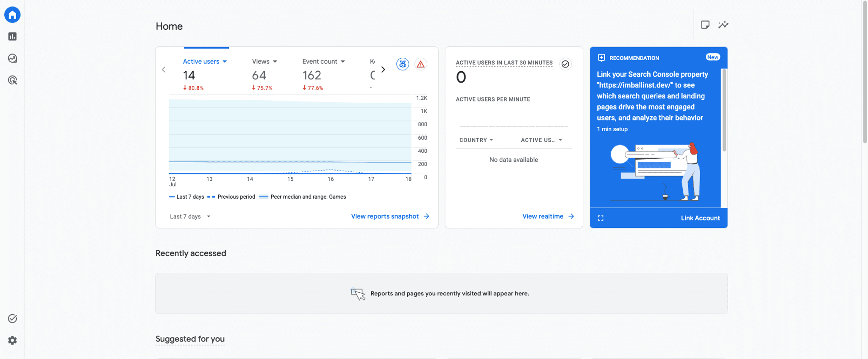Click arrow beside View reports snapshot

426,216
